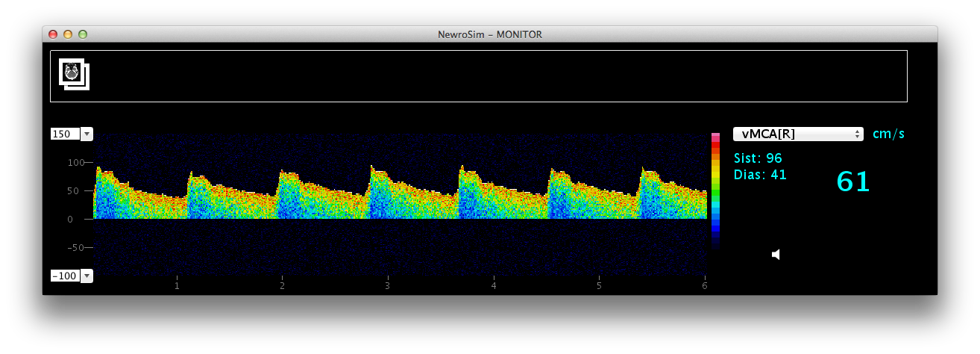The image size is (980, 354).
Task: Click the mean velocity reading 61
Action: tap(852, 181)
